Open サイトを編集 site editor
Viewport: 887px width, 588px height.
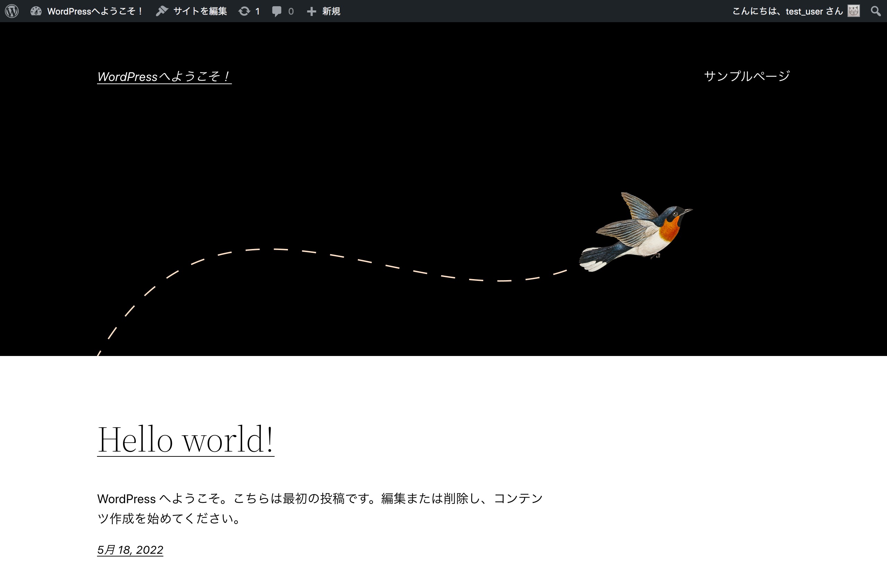pos(200,11)
